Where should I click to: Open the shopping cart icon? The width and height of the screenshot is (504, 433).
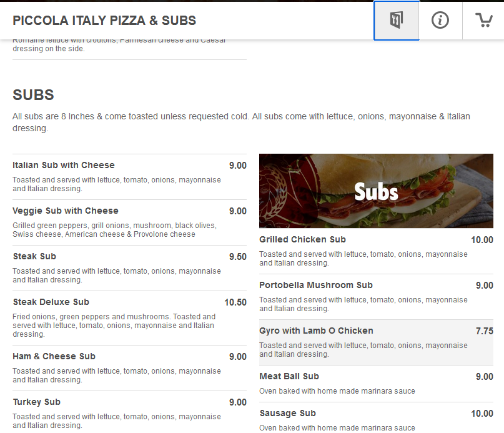pyautogui.click(x=483, y=21)
